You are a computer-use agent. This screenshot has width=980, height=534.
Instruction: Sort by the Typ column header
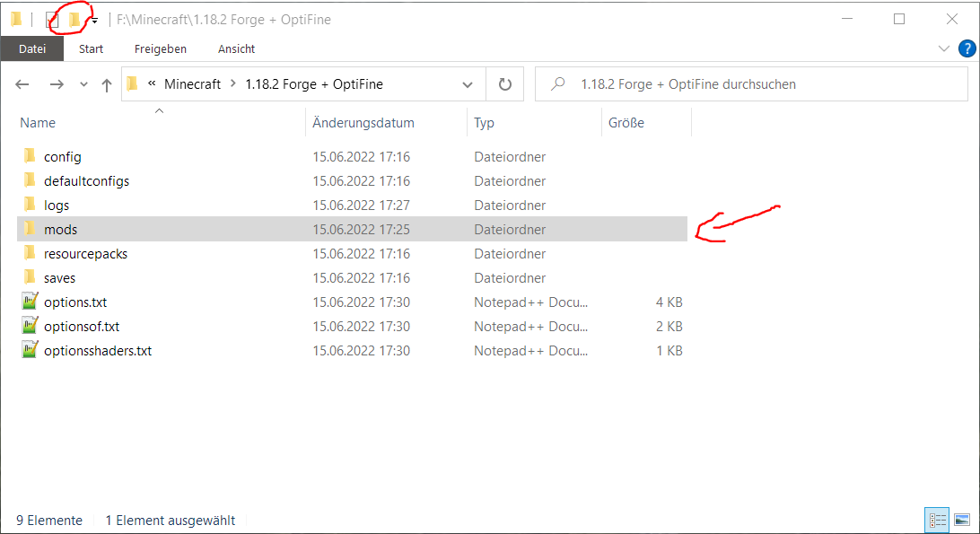point(484,123)
